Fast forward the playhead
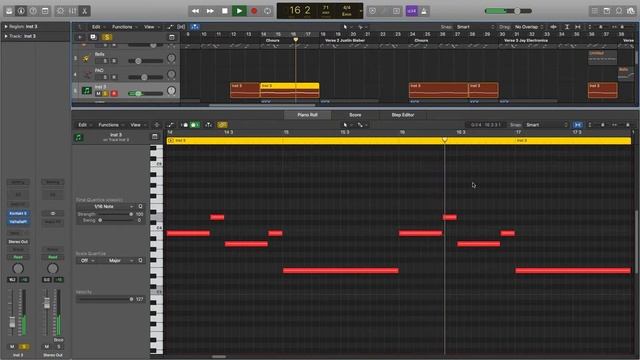640x360 pixels. 210,11
